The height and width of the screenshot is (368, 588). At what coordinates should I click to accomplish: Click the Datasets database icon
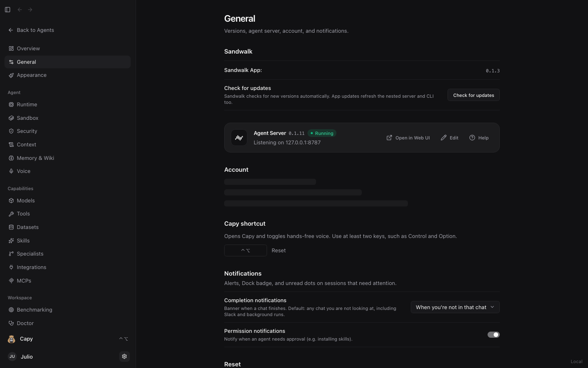[11, 227]
